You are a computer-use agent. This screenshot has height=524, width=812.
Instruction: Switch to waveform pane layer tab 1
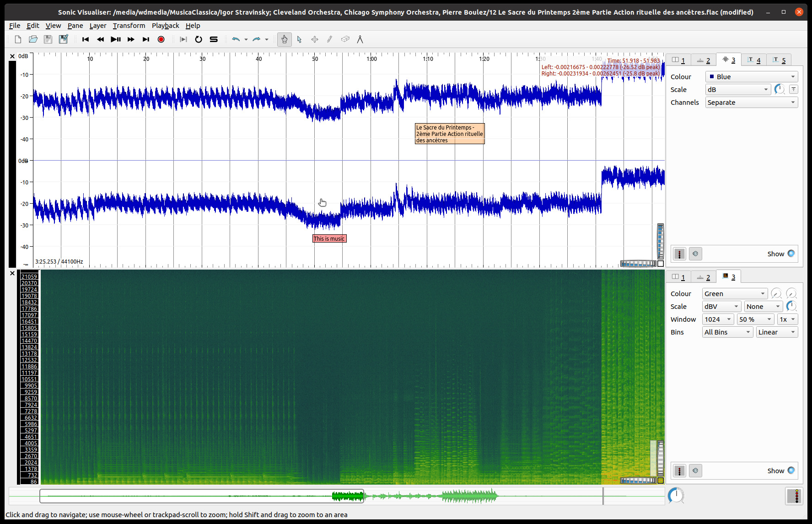(x=678, y=60)
